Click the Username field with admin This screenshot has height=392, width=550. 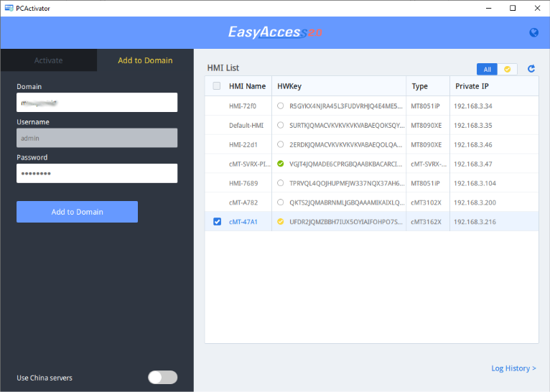pyautogui.click(x=97, y=138)
